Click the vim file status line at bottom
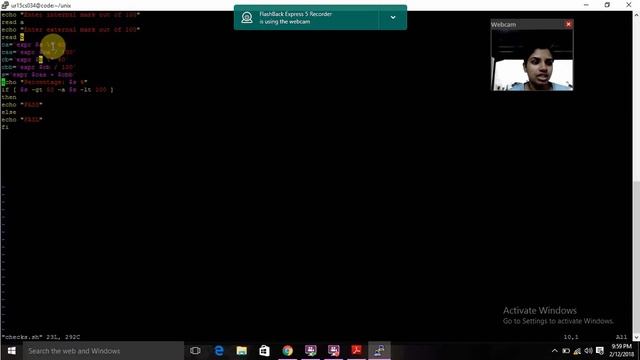The height and width of the screenshot is (360, 640). pos(41,337)
